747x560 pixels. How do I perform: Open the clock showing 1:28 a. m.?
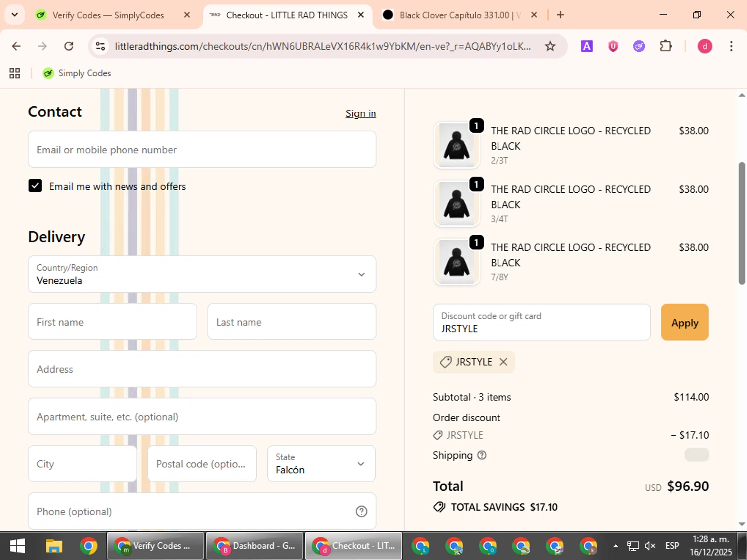[711, 546]
